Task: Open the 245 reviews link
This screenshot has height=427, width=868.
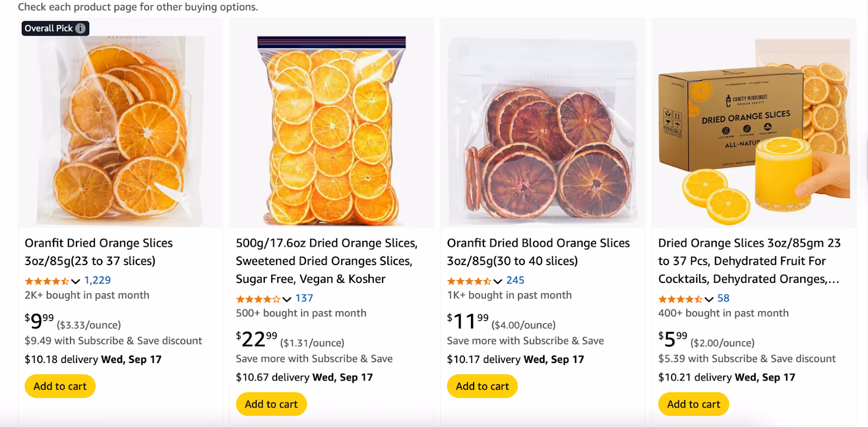Action: (x=515, y=280)
